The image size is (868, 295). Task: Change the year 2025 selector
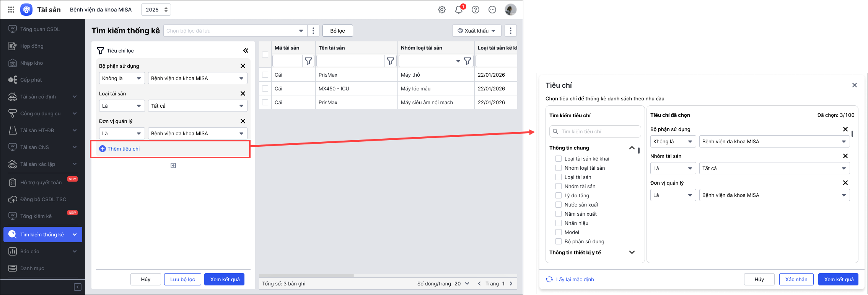click(156, 10)
